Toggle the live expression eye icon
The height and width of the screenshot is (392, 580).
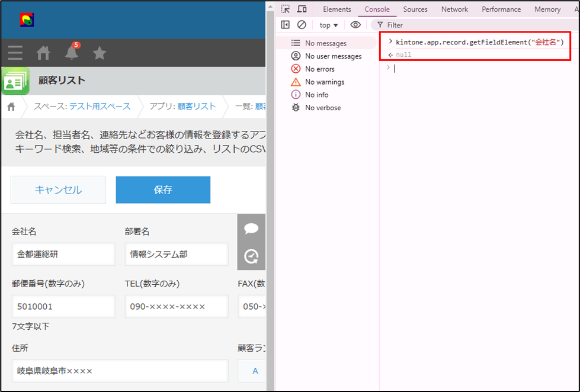[x=355, y=25]
